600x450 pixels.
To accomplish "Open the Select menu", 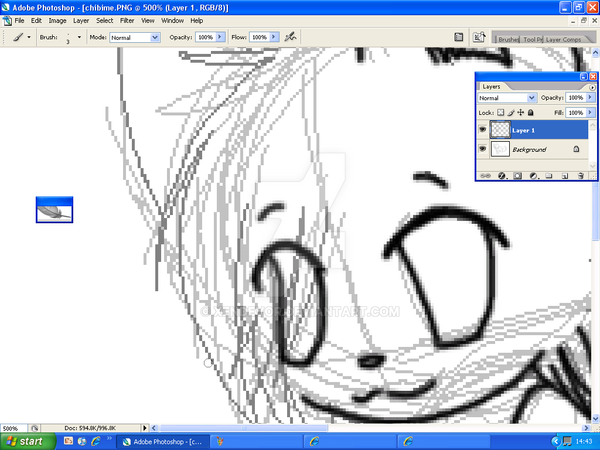I will [104, 21].
